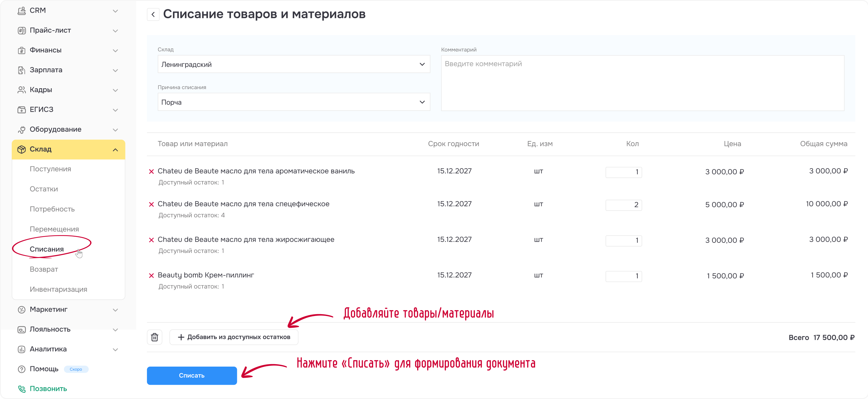Remove the спецефическое масло row with red X
The image size is (868, 399).
tap(151, 204)
